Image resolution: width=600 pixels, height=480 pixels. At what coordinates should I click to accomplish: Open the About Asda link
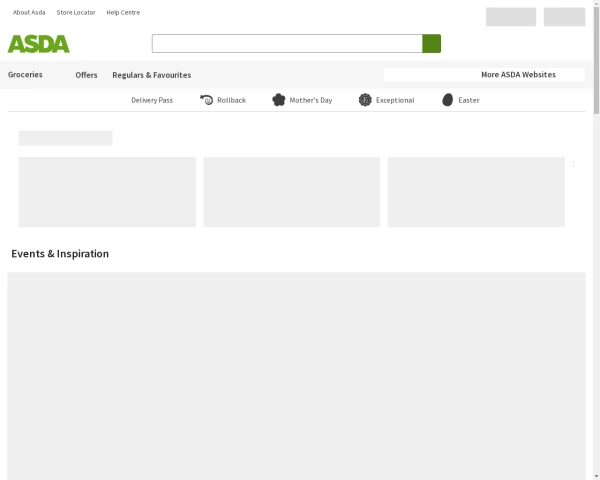click(x=29, y=12)
